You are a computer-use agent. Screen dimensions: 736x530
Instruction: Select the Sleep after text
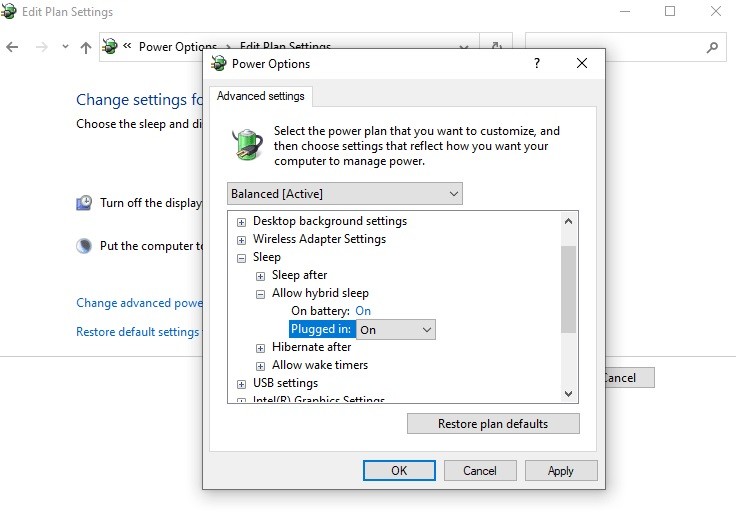click(x=299, y=275)
